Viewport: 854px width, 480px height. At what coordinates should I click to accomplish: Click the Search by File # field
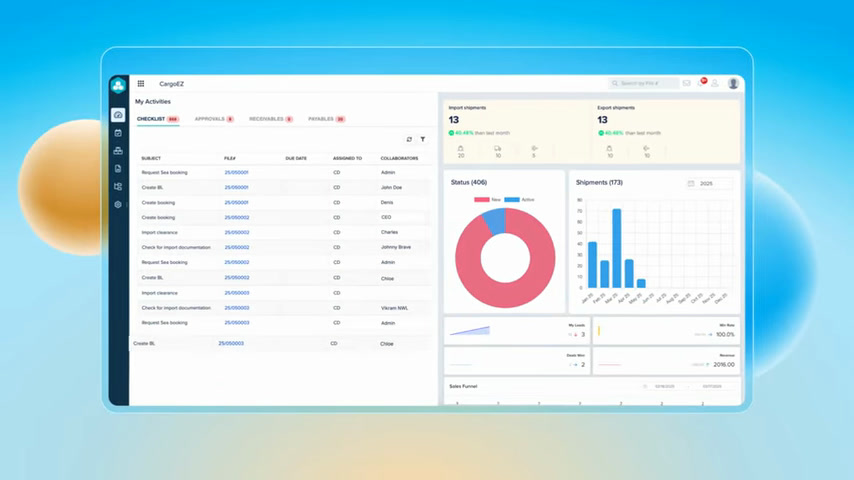[643, 83]
